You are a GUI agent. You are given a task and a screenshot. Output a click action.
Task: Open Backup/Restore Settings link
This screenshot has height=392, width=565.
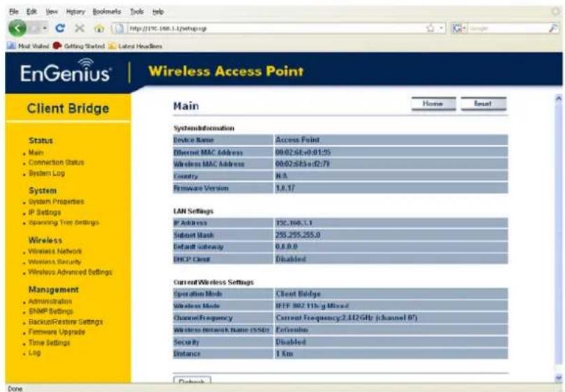[x=66, y=322]
